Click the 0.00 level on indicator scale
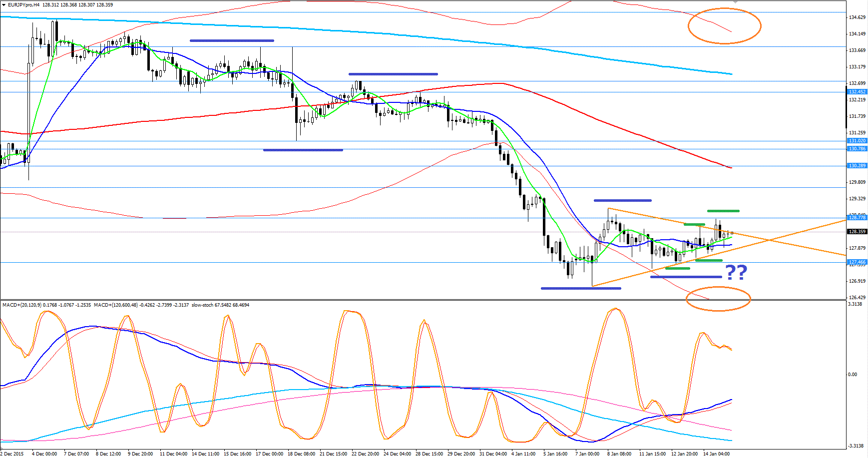Screen dimensions: 868x458 [853, 375]
